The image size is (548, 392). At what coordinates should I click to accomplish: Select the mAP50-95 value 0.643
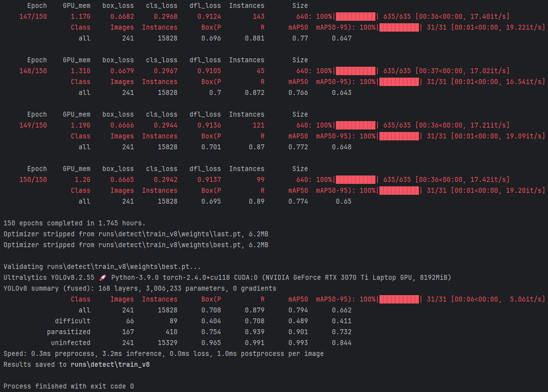click(x=341, y=92)
